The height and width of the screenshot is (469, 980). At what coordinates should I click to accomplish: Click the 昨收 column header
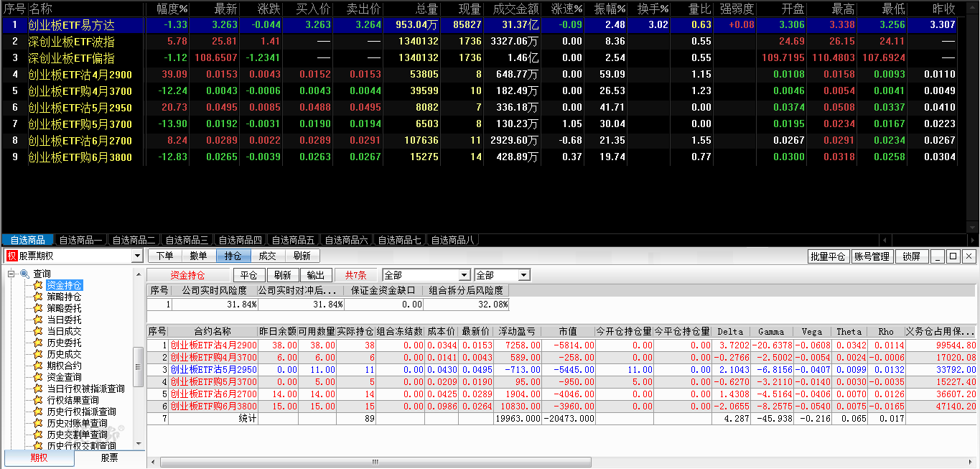tap(944, 9)
